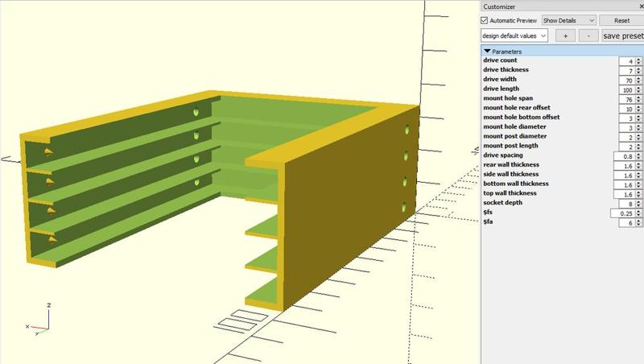Open the Show Details dropdown
The height and width of the screenshot is (364, 644).
pyautogui.click(x=569, y=20)
